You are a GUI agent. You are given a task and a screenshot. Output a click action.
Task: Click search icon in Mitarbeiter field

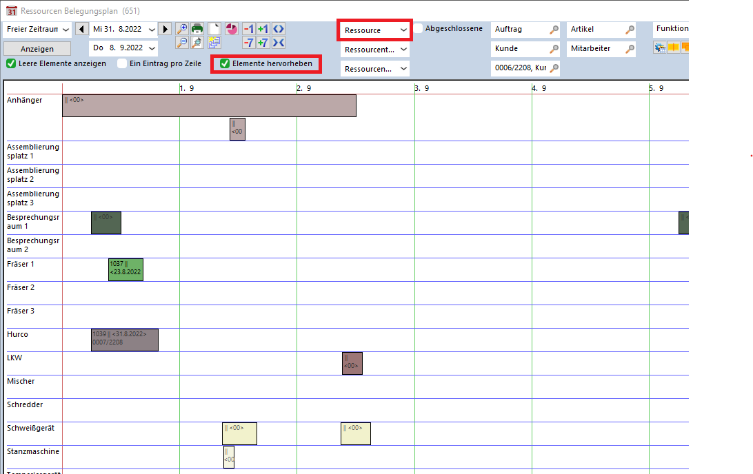[x=630, y=48]
